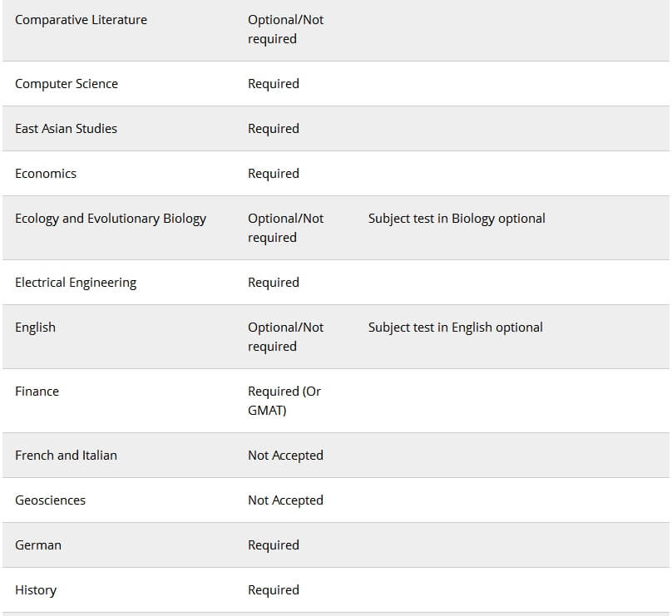Select the History row label
This screenshot has height=616, width=672.
coord(36,590)
